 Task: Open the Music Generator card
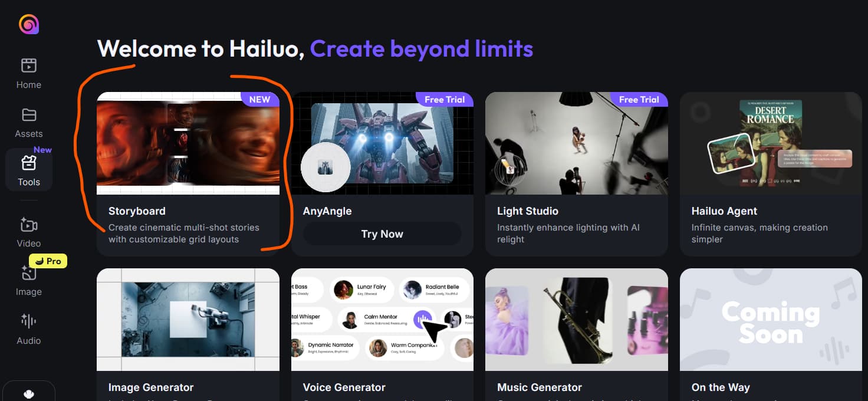(x=576, y=320)
